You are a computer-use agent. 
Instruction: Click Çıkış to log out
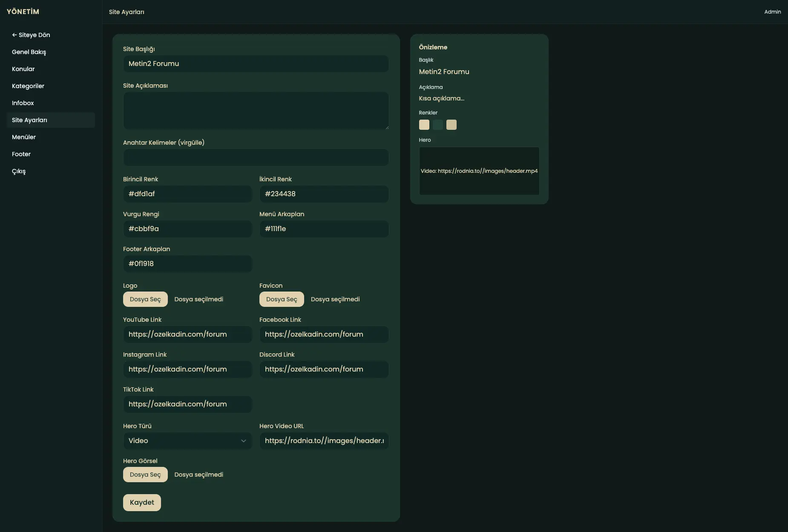click(19, 171)
